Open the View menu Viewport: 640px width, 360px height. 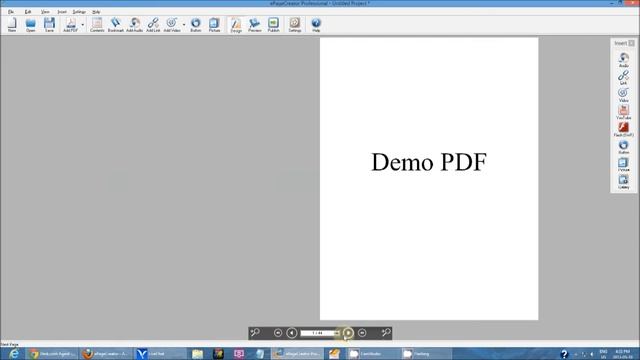(45, 12)
